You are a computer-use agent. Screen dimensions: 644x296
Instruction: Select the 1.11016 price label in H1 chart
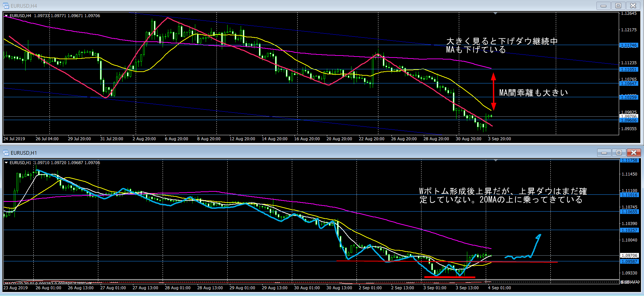point(629,195)
